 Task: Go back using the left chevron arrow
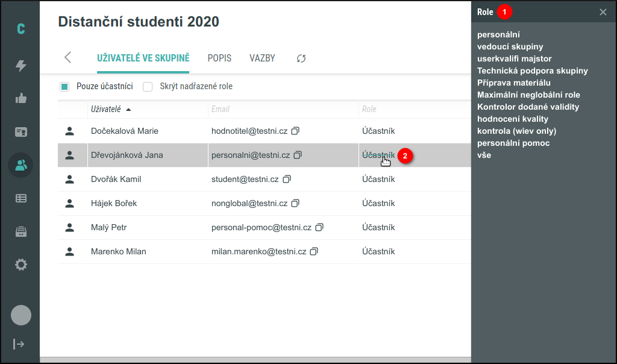pyautogui.click(x=67, y=58)
